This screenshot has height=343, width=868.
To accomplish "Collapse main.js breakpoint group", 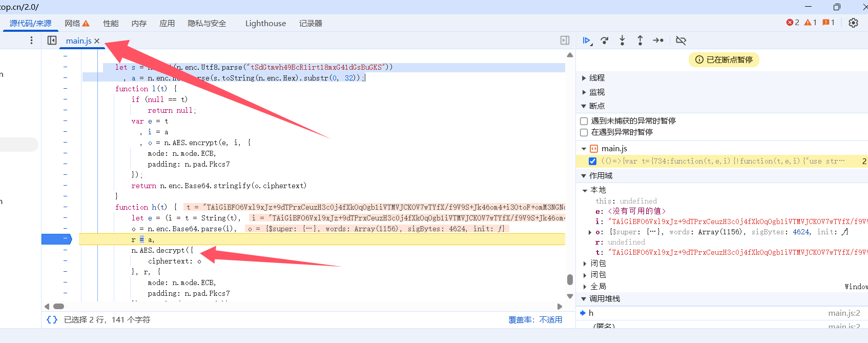I will click(584, 149).
